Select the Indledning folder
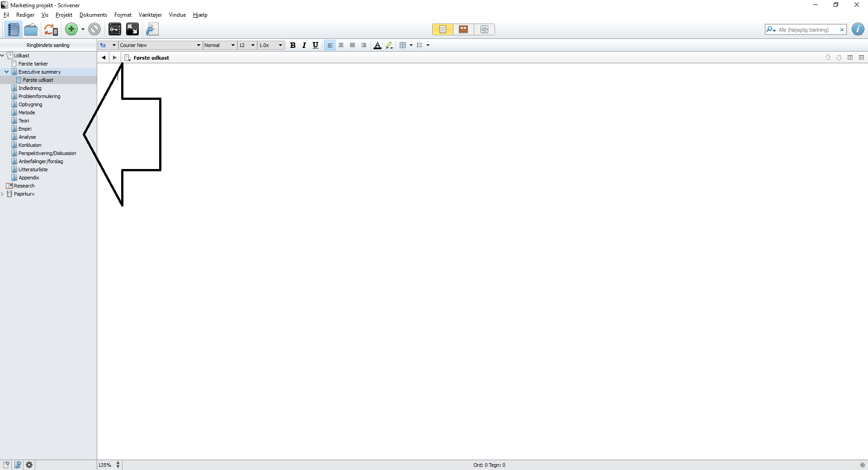Screen dimensions: 868x470 (x=30, y=88)
